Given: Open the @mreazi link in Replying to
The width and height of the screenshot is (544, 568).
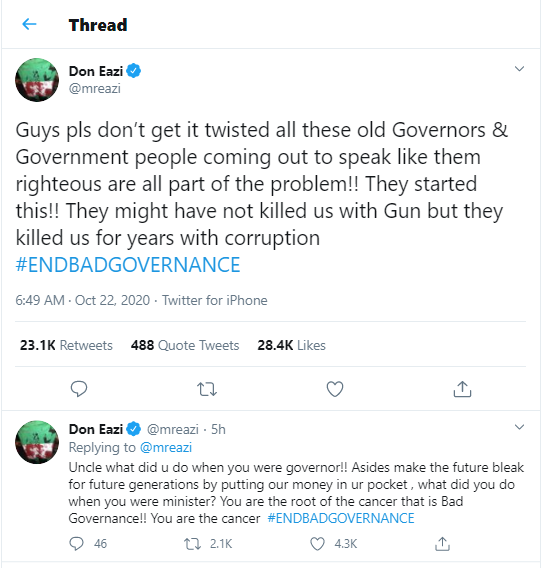Looking at the screenshot, I should [x=166, y=447].
